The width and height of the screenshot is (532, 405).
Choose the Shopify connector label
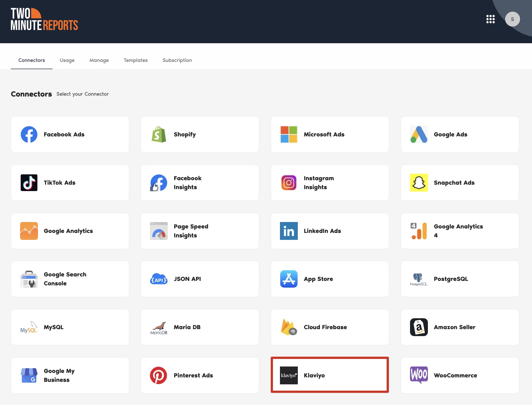coord(185,134)
